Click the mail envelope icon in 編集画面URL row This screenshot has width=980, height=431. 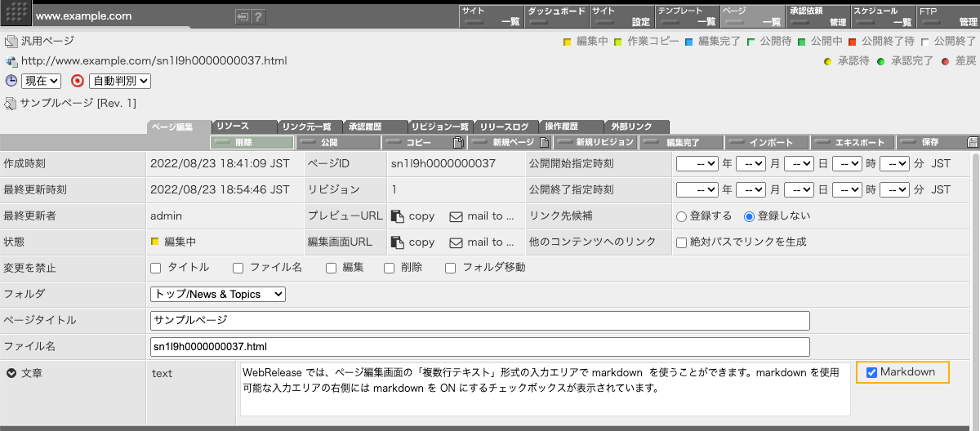click(x=457, y=242)
